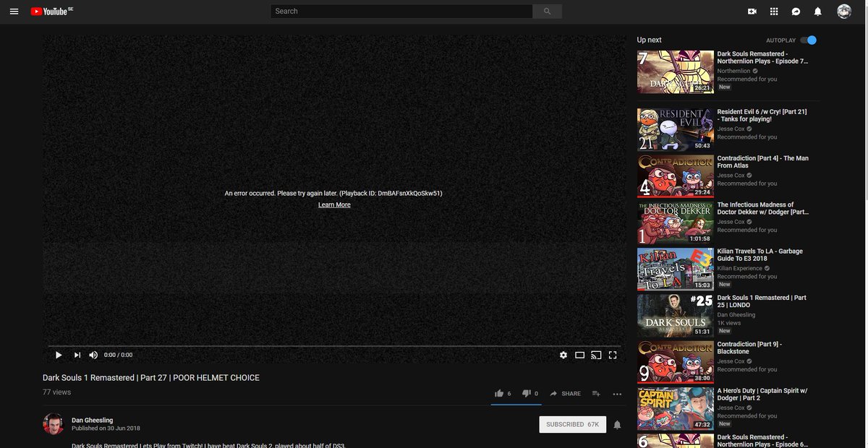The image size is (868, 448).
Task: Open player settings gear
Action: click(563, 355)
